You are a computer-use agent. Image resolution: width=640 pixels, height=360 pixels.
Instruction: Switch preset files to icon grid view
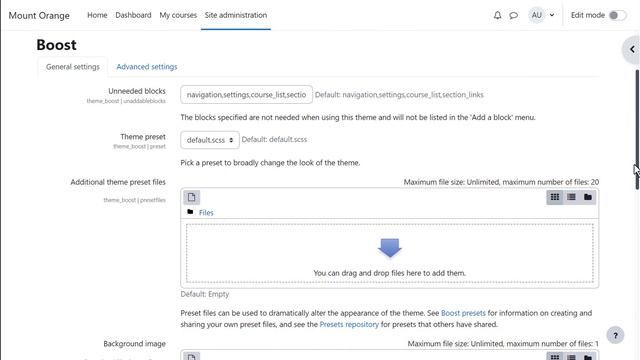[x=555, y=198]
